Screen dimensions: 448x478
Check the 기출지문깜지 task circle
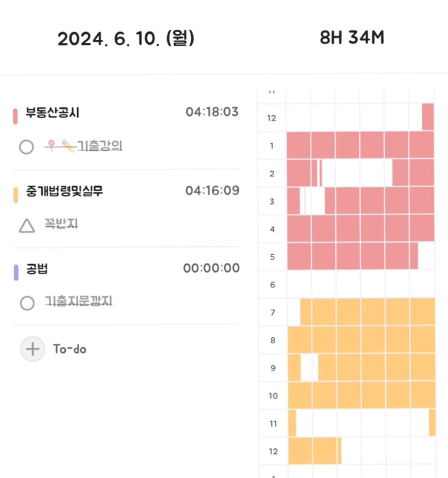click(x=27, y=303)
